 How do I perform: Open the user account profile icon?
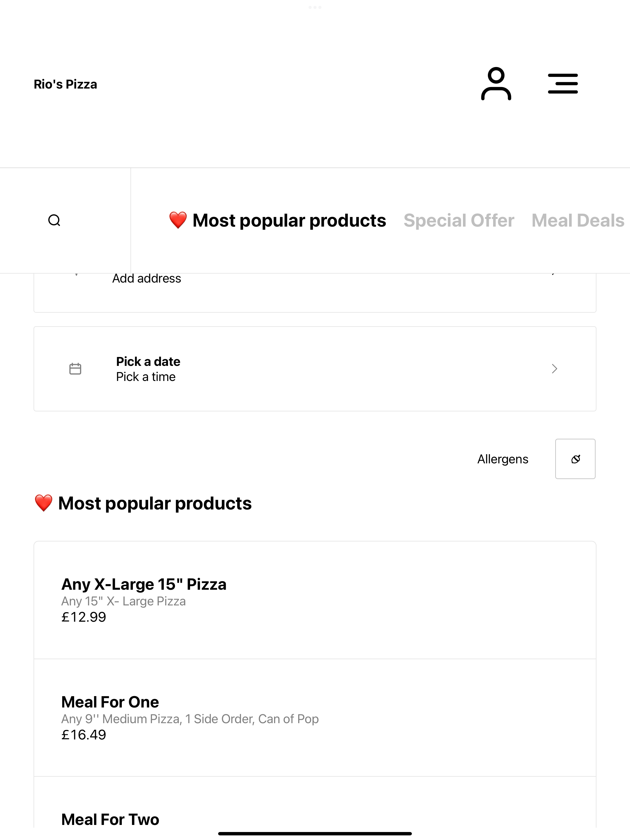496,84
